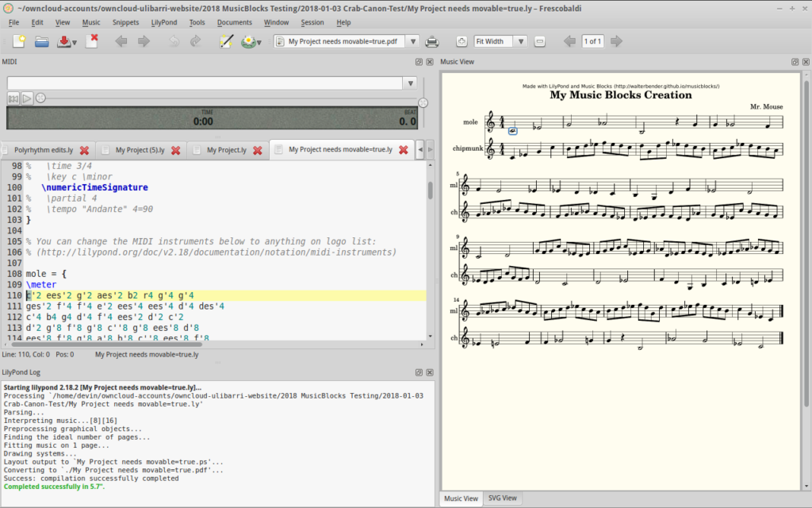Click the open file folder icon

click(42, 41)
